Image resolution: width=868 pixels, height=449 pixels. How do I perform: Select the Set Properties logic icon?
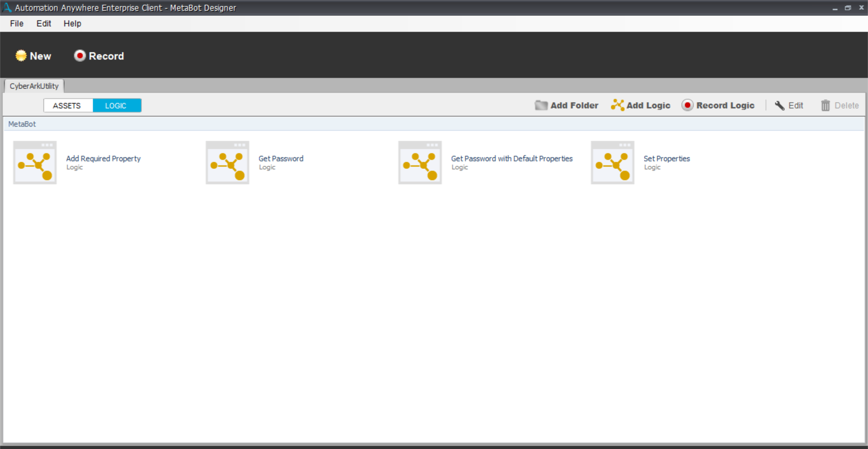tap(613, 163)
